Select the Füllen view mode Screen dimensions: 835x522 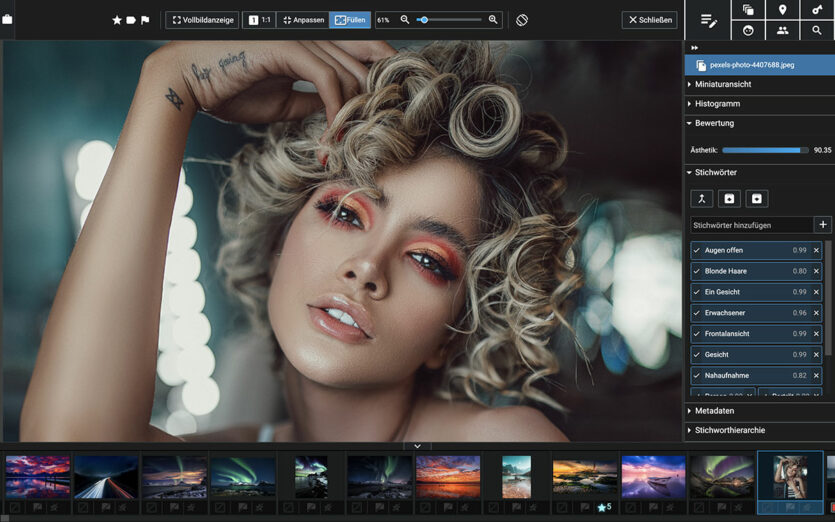350,20
